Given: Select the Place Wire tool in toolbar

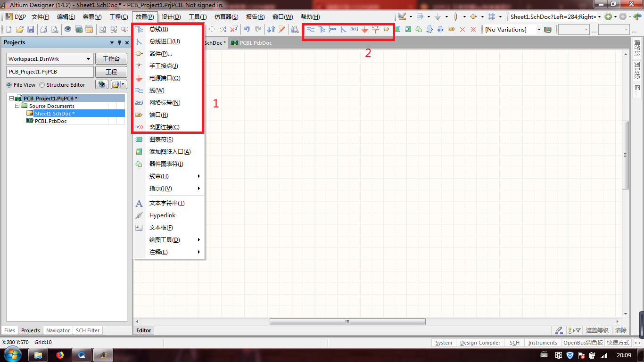Looking at the screenshot, I should (311, 29).
